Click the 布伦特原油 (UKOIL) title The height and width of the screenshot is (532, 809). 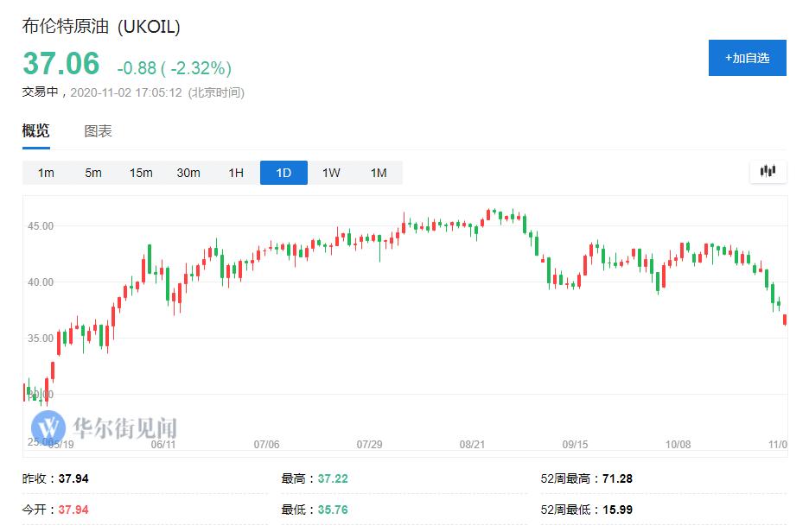click(x=101, y=28)
